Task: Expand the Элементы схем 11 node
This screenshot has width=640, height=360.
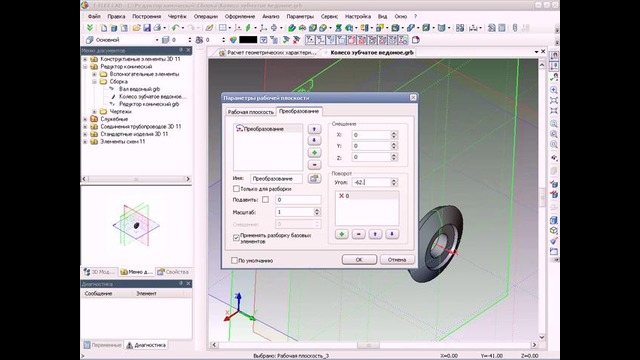Action: [x=85, y=142]
